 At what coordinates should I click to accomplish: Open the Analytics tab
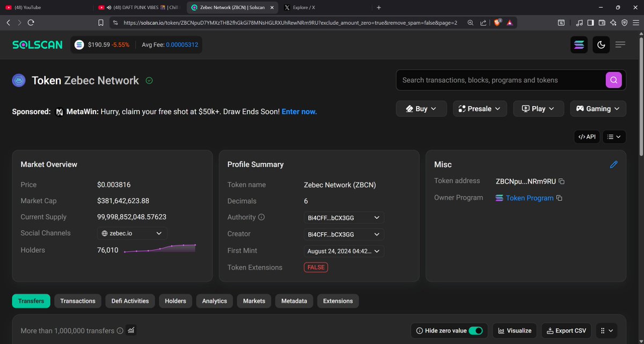[215, 301]
